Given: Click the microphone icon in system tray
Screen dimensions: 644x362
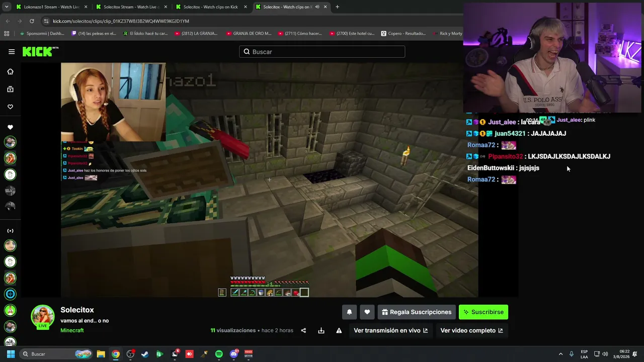Looking at the screenshot, I should [571, 354].
